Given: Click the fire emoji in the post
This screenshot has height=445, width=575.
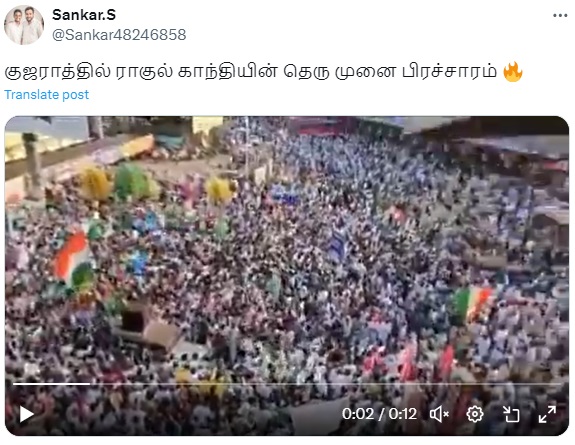Looking at the screenshot, I should 513,72.
